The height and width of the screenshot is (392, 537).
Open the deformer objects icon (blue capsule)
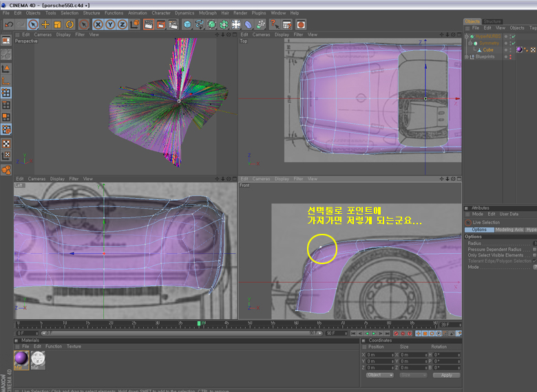click(x=249, y=25)
